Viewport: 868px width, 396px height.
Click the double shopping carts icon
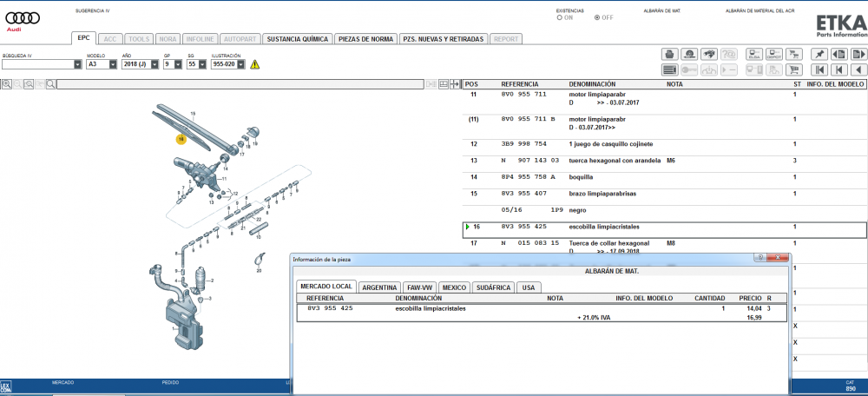[795, 55]
